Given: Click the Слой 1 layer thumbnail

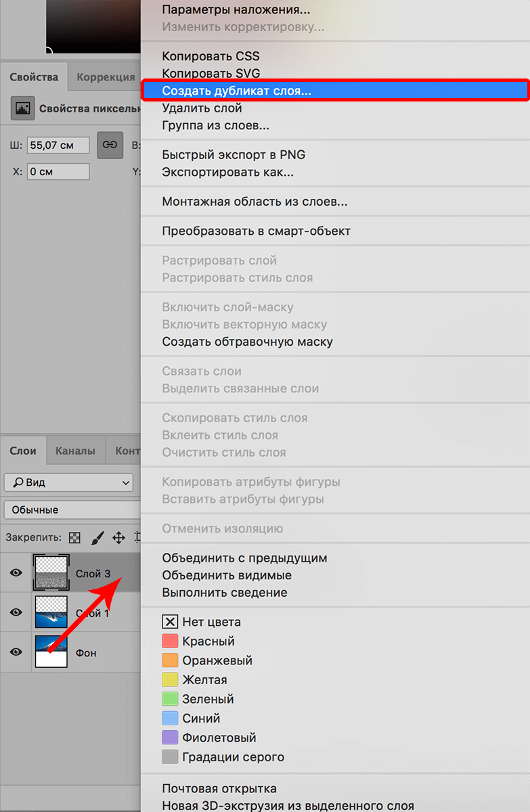Looking at the screenshot, I should point(51,612).
